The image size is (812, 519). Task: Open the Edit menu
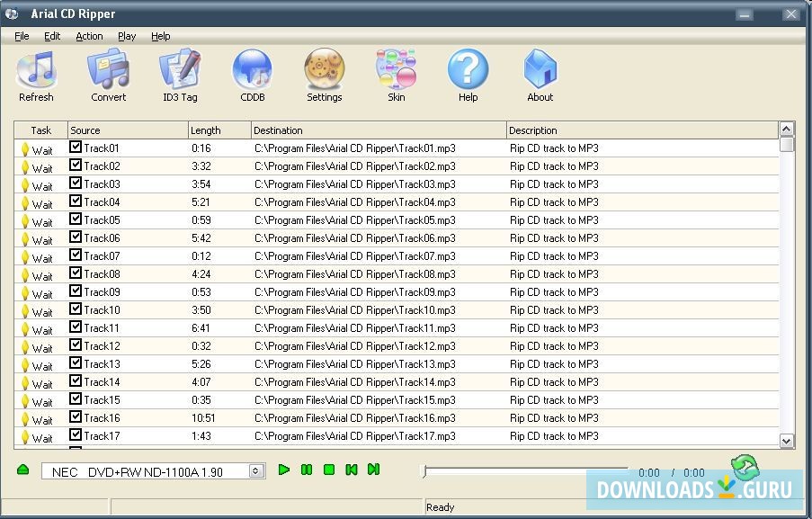pyautogui.click(x=52, y=36)
